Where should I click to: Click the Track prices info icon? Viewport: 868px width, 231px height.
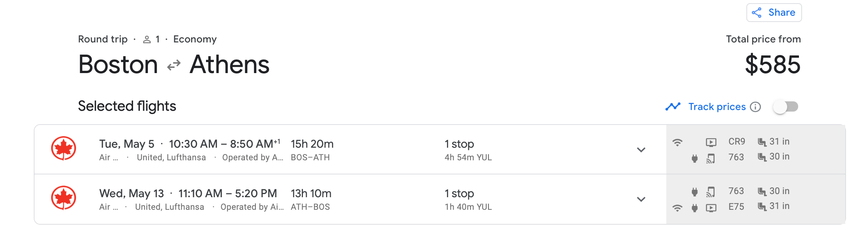click(x=755, y=107)
